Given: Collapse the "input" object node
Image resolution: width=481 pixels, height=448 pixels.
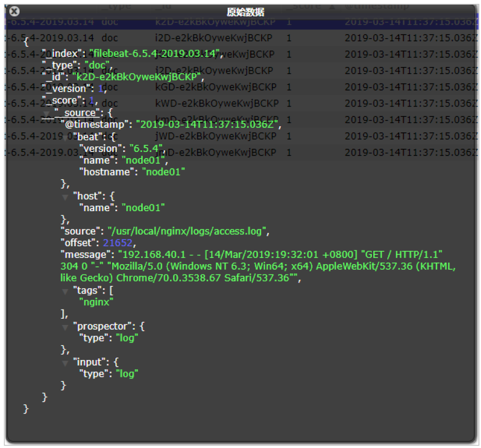Looking at the screenshot, I should pos(65,364).
